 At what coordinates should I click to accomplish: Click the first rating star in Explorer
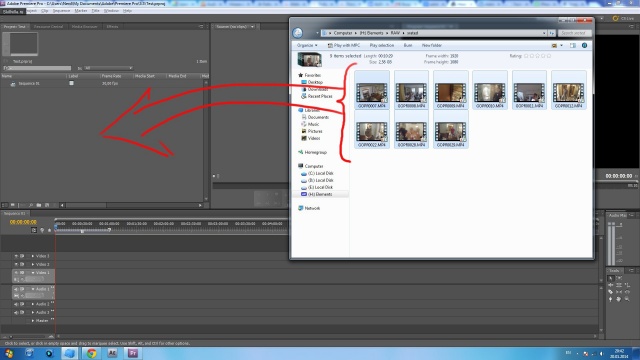526,56
